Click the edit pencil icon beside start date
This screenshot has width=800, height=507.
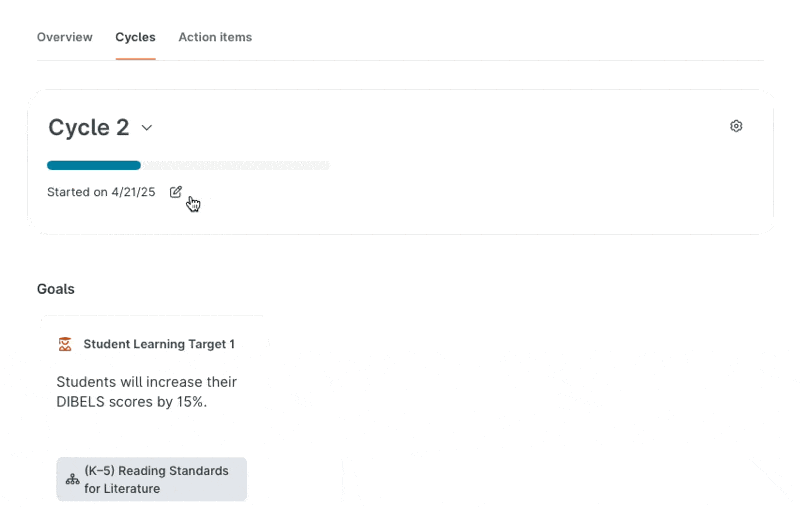pos(176,192)
